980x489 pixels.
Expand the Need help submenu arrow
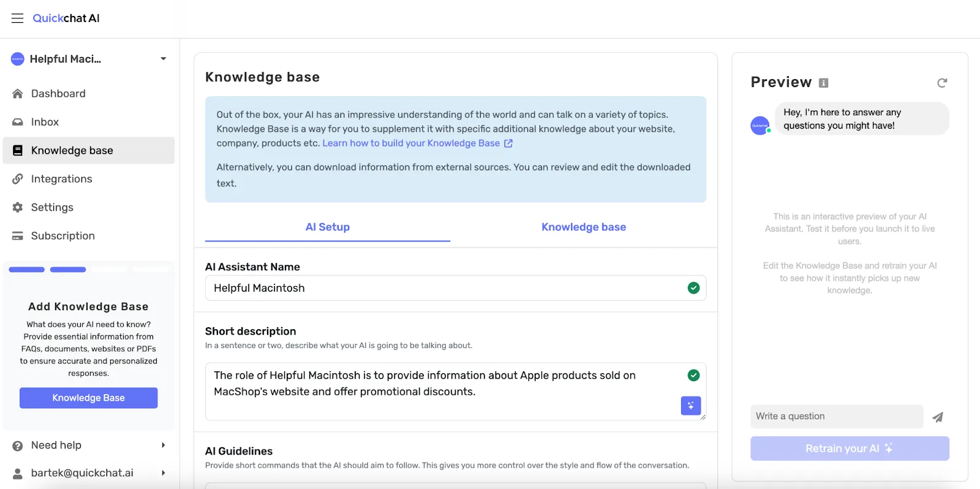point(164,445)
